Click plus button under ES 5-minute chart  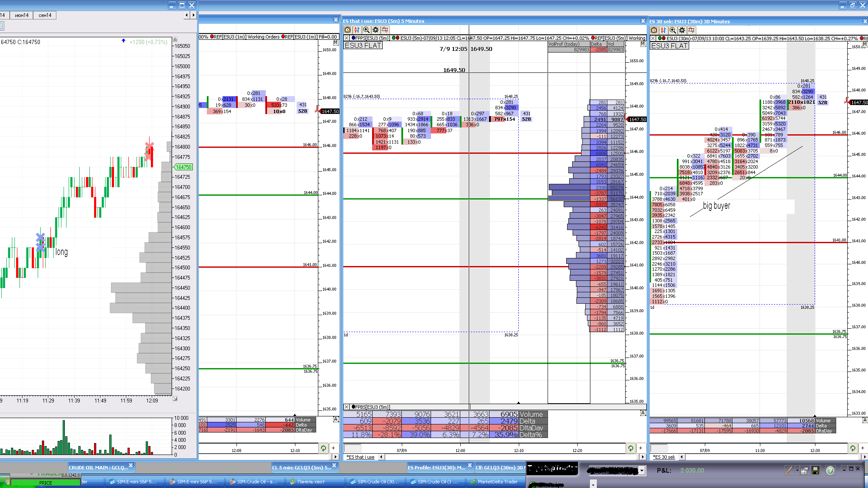pos(641,448)
